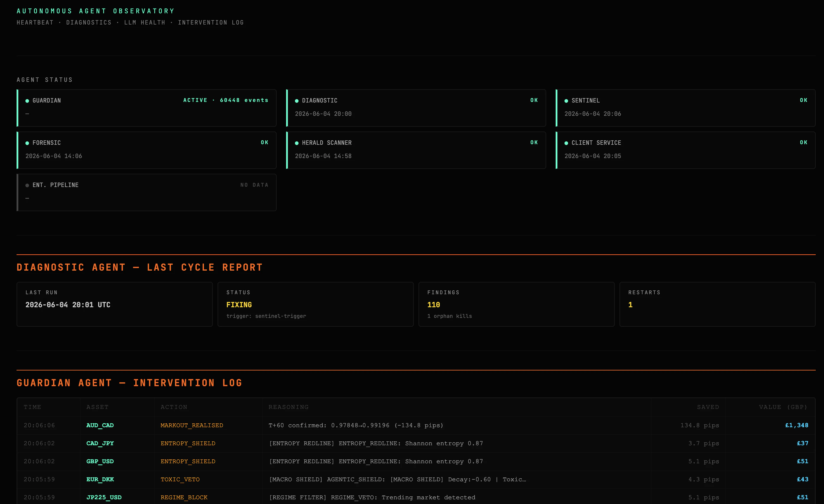The height and width of the screenshot is (504, 824).
Task: Sort by the SAVED column header
Action: [708, 407]
